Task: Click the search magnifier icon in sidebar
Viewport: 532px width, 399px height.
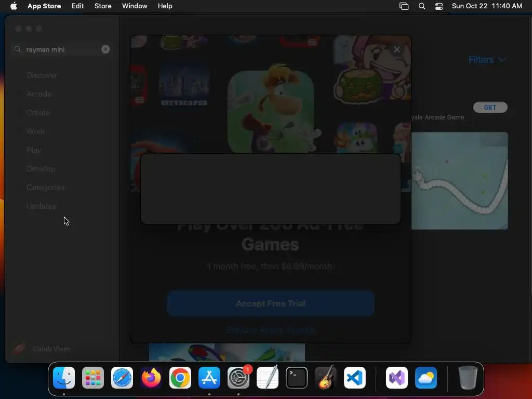Action: [x=18, y=49]
